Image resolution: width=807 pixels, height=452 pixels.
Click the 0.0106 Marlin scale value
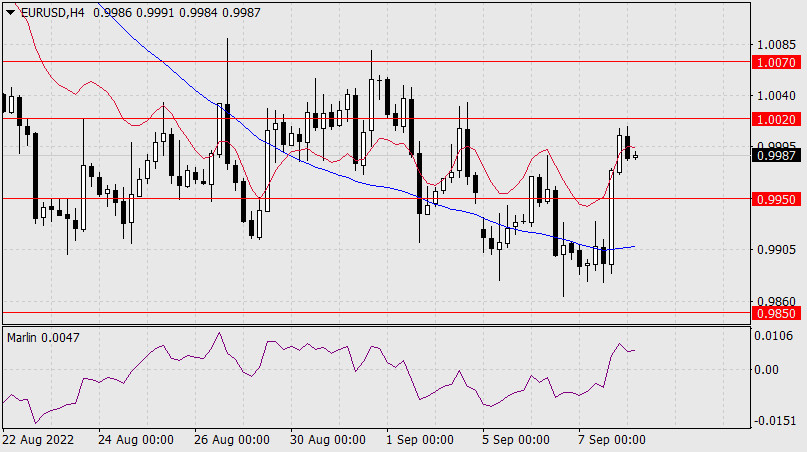point(777,336)
